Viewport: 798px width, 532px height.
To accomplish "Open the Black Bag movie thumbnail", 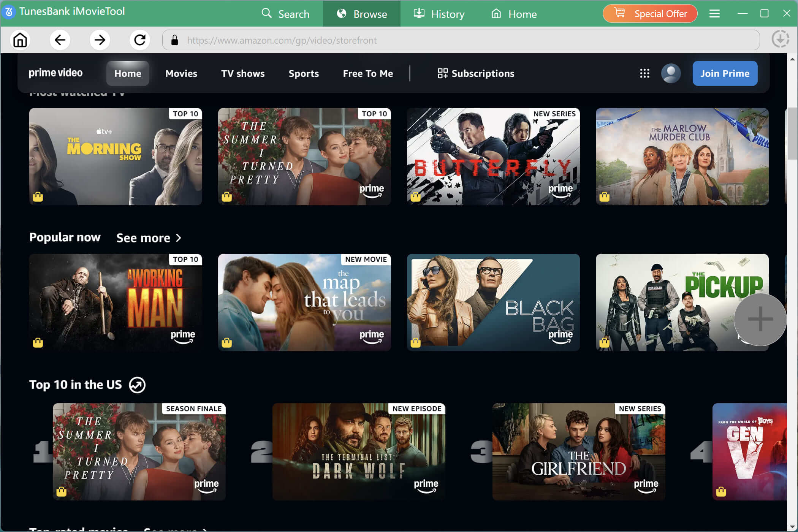I will 493,302.
